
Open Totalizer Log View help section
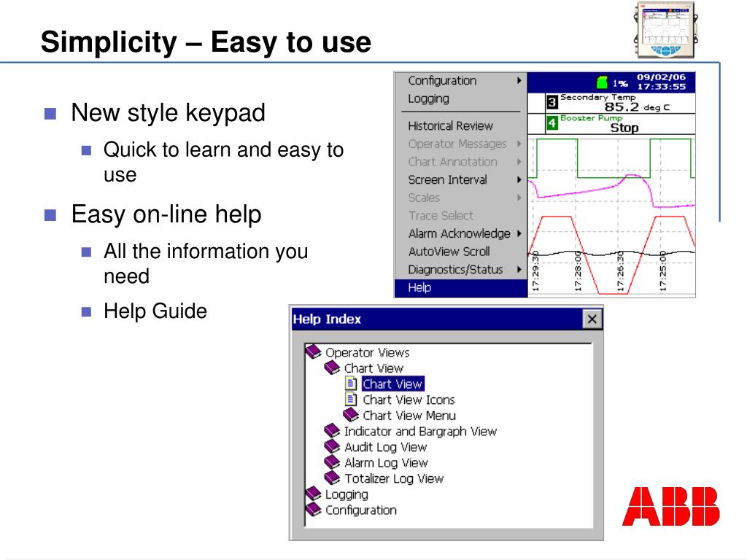[393, 478]
